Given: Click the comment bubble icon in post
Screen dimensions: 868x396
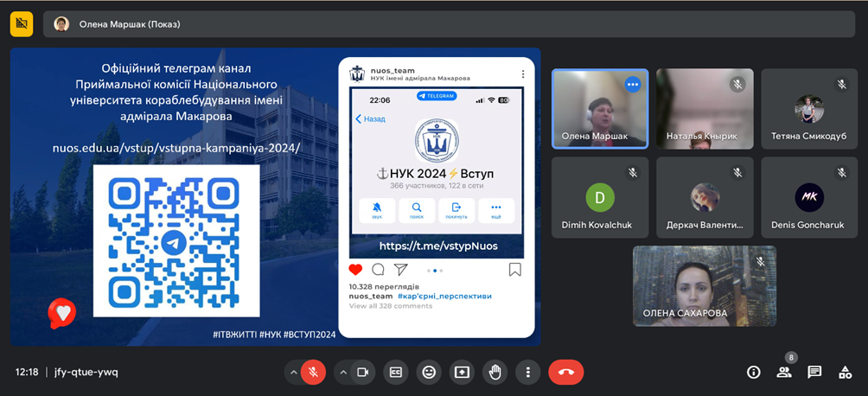Looking at the screenshot, I should pyautogui.click(x=378, y=270).
